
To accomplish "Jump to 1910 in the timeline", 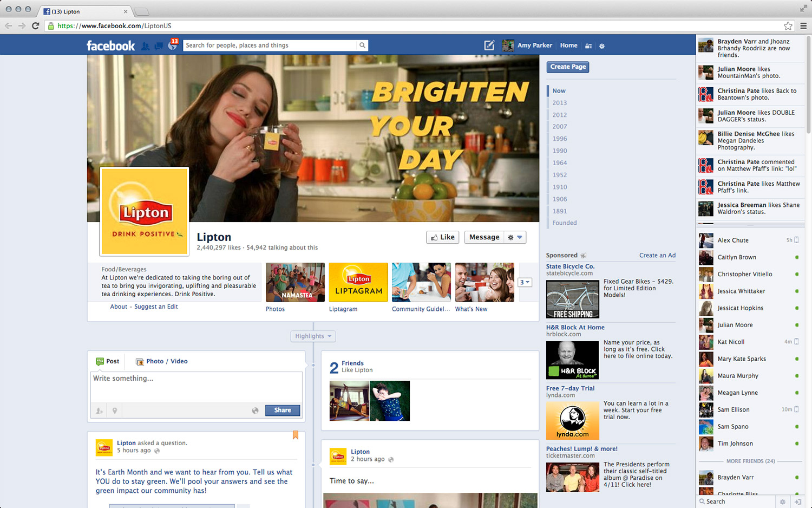I will click(560, 187).
